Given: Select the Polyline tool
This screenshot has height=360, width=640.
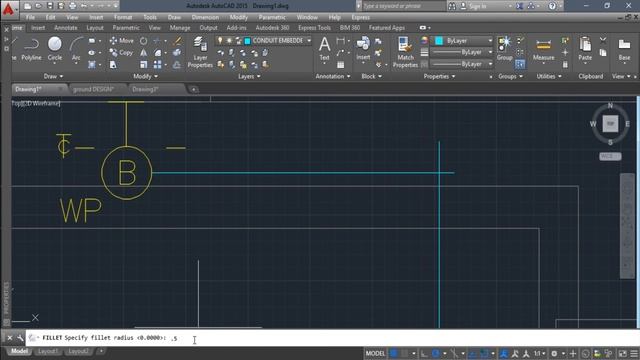Looking at the screenshot, I should coord(31,49).
